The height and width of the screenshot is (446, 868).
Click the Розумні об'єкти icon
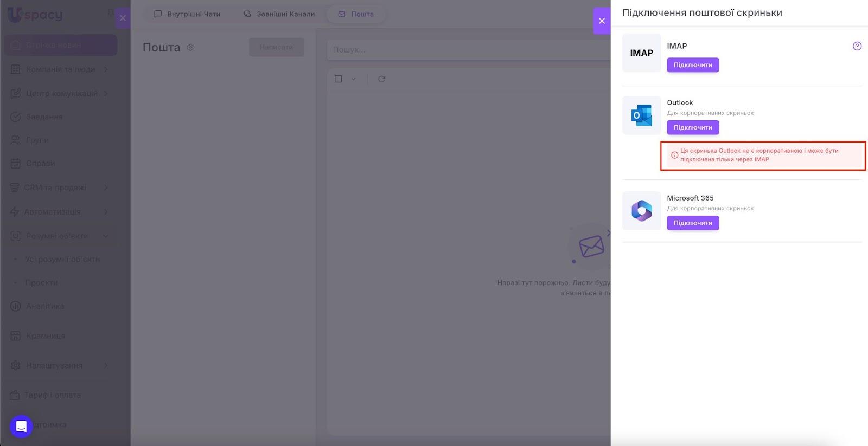[16, 236]
